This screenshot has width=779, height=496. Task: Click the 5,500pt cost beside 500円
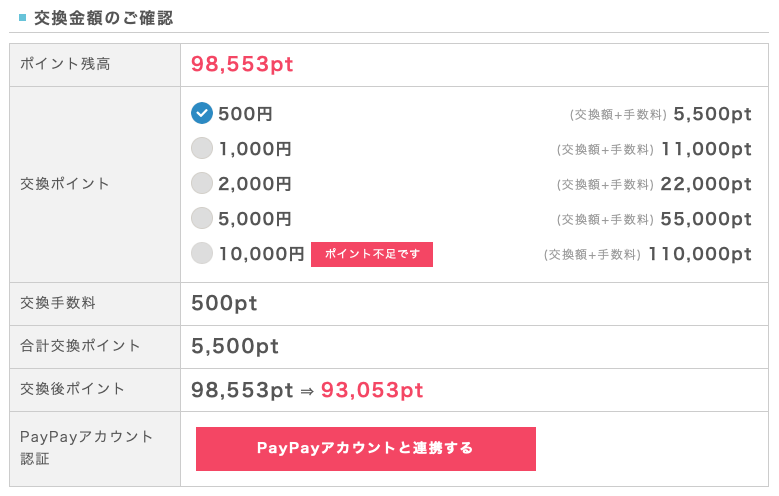712,114
